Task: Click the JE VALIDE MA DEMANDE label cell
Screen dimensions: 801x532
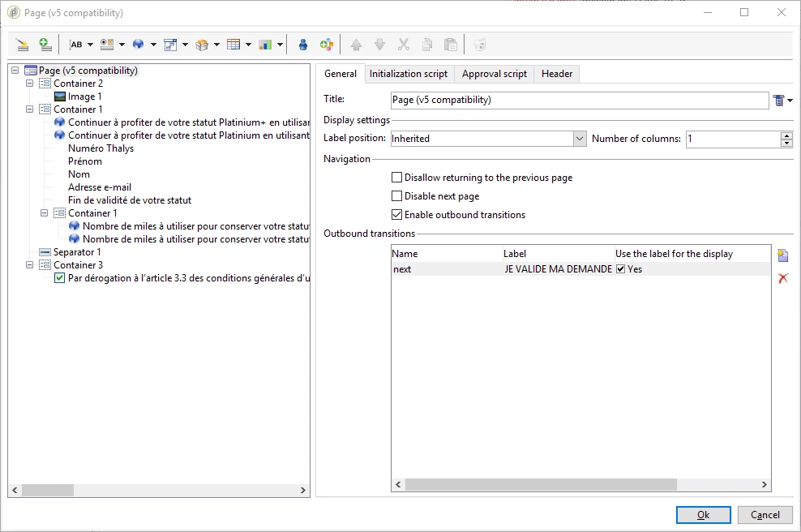Action: coord(559,268)
